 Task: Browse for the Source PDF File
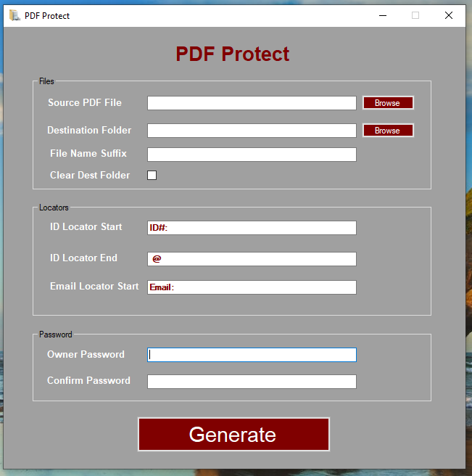[x=388, y=103]
